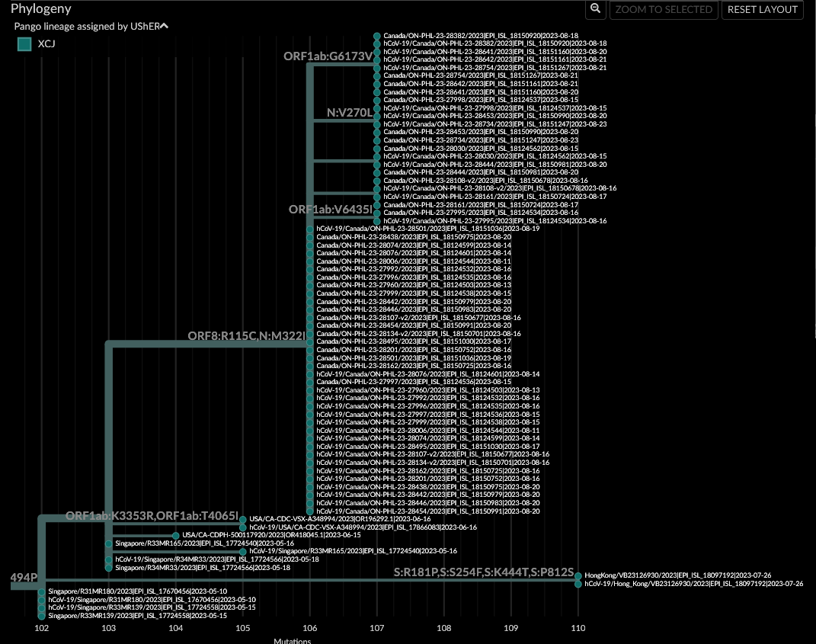Click the XCJ legend label

pos(46,43)
